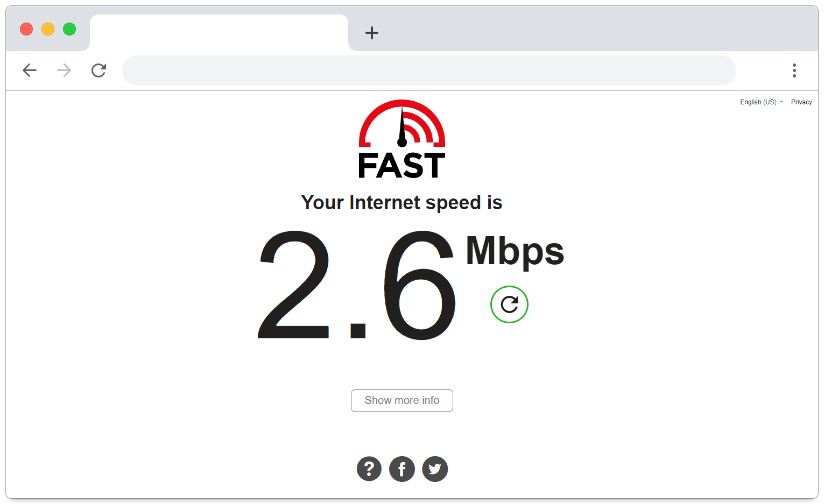Open a new tab with plus icon
824x504 pixels.
(372, 33)
